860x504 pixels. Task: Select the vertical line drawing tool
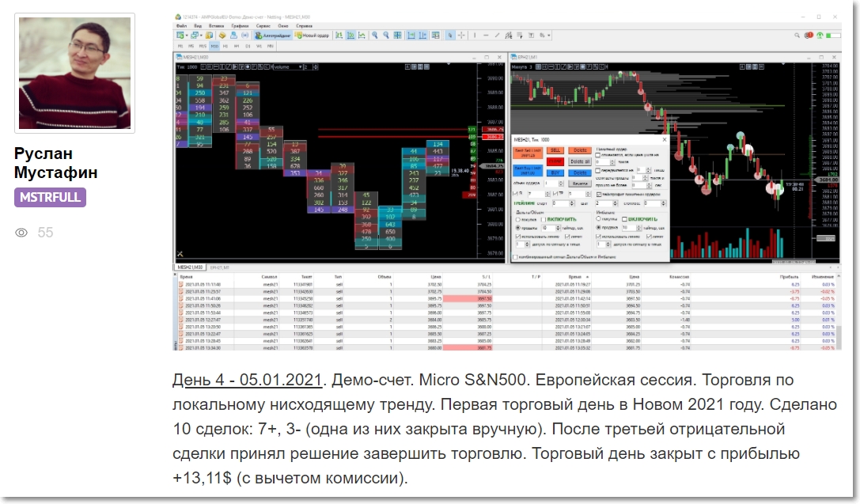(475, 35)
